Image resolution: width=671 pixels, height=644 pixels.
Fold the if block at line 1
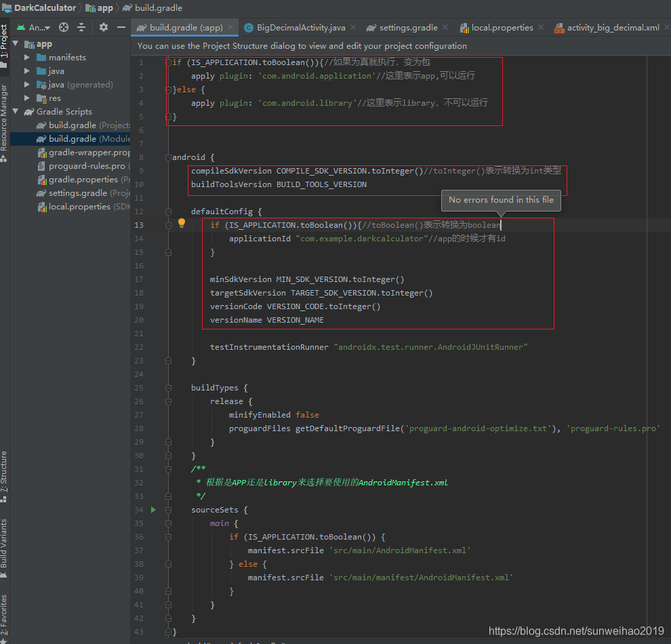click(x=168, y=62)
